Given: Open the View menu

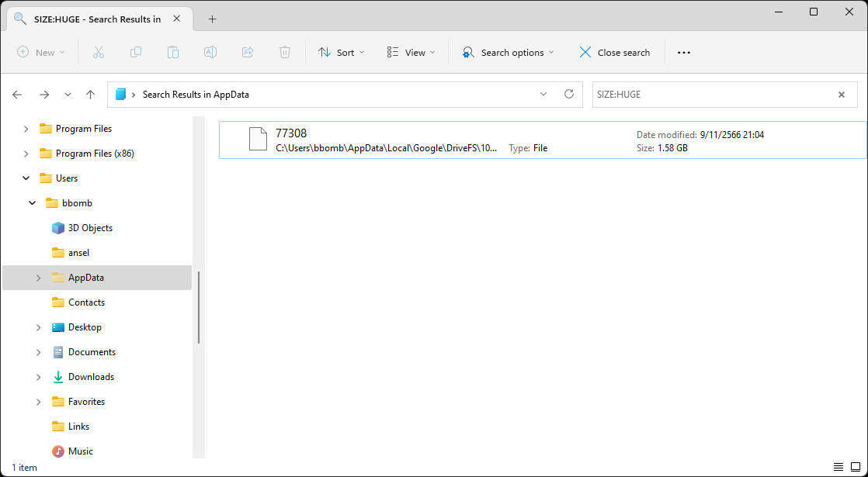Looking at the screenshot, I should [411, 52].
